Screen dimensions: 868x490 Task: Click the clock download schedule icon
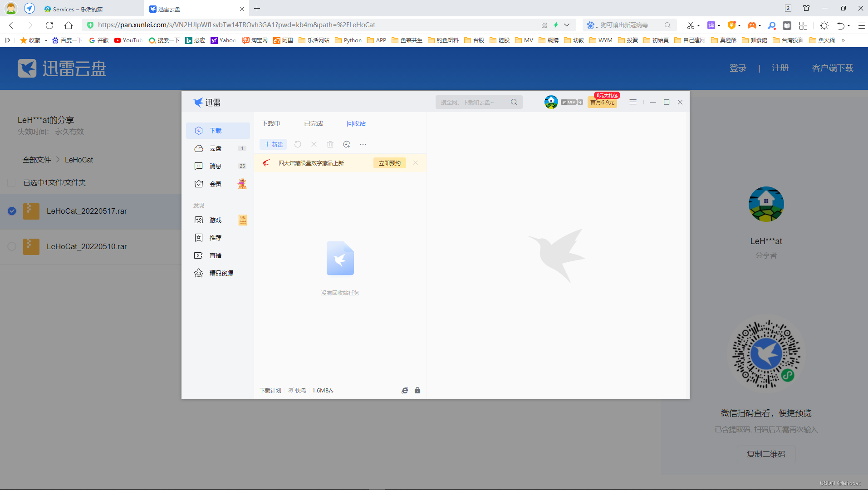click(x=347, y=144)
